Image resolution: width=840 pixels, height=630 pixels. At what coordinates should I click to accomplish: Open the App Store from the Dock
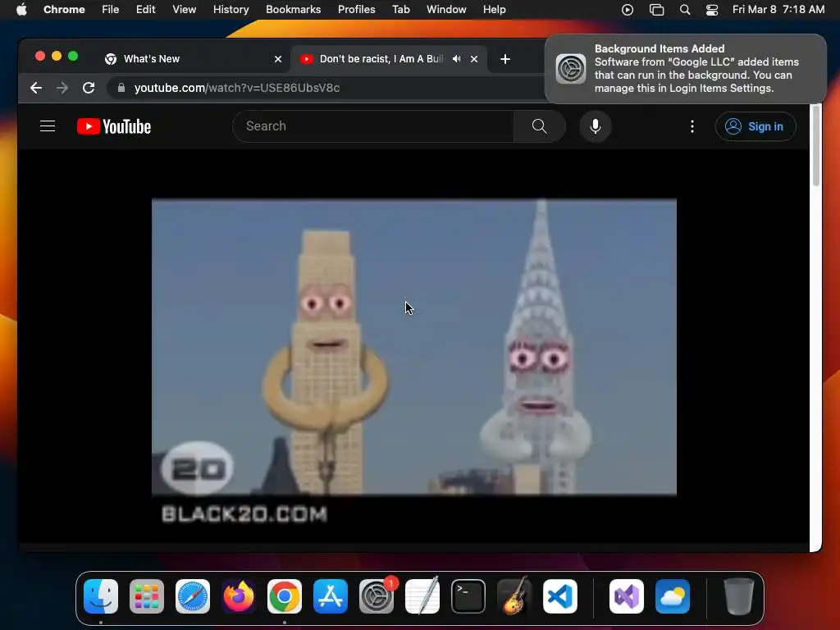[x=331, y=596]
